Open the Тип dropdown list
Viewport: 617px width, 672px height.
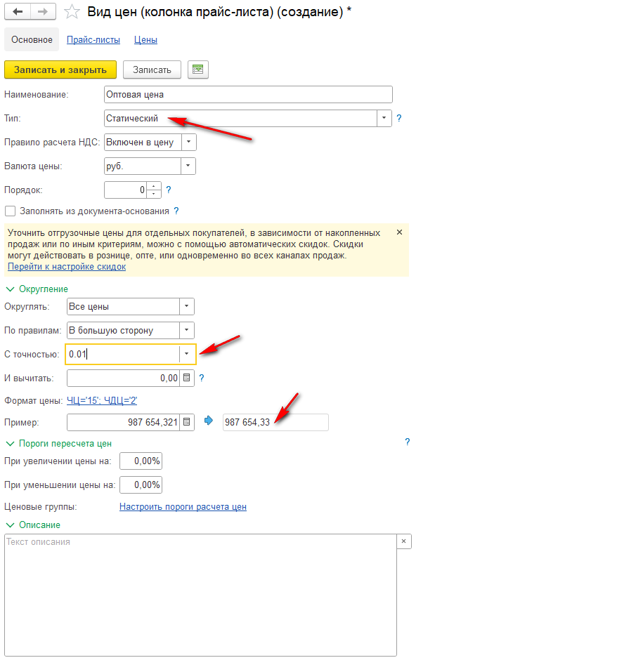(384, 118)
